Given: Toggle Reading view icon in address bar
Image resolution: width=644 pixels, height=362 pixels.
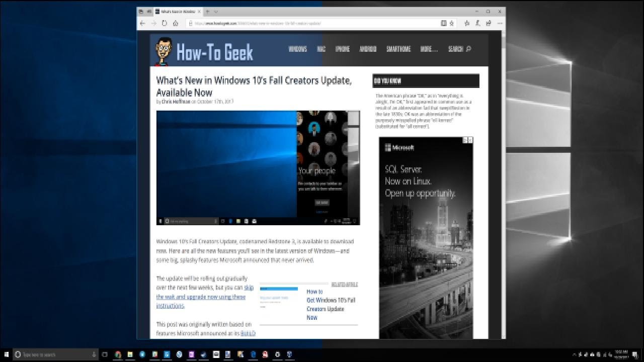Looking at the screenshot, I should (443, 23).
